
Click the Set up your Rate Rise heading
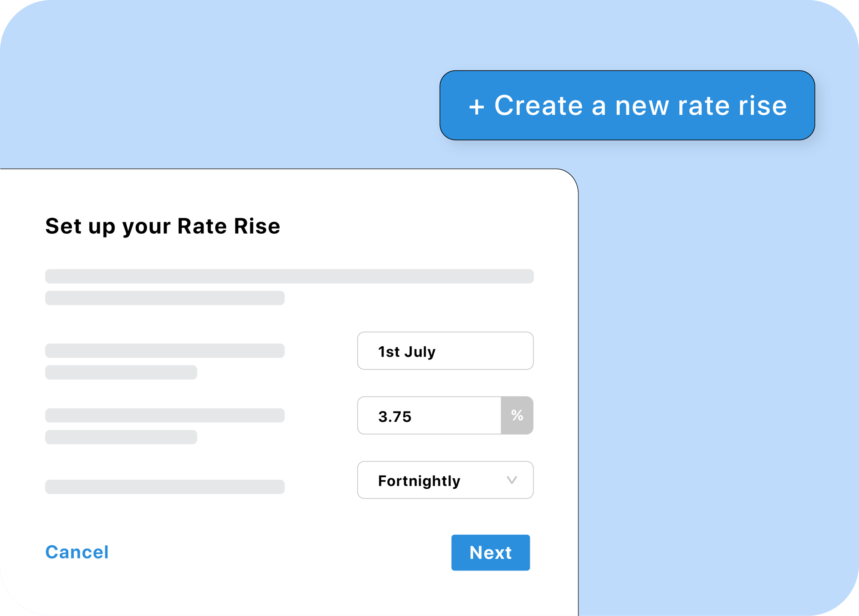[x=163, y=226]
